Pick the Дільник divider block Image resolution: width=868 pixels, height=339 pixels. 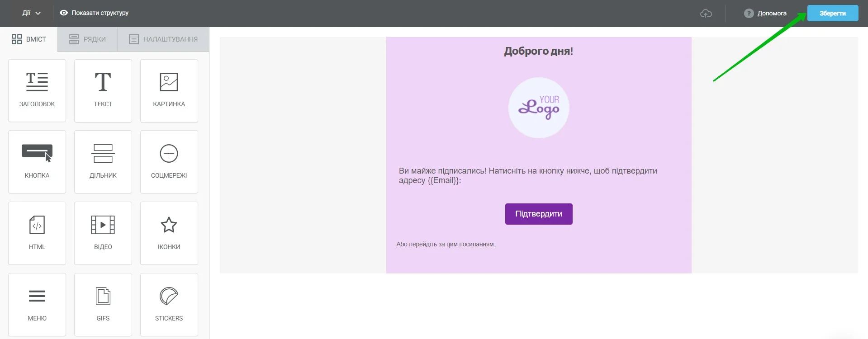[103, 162]
